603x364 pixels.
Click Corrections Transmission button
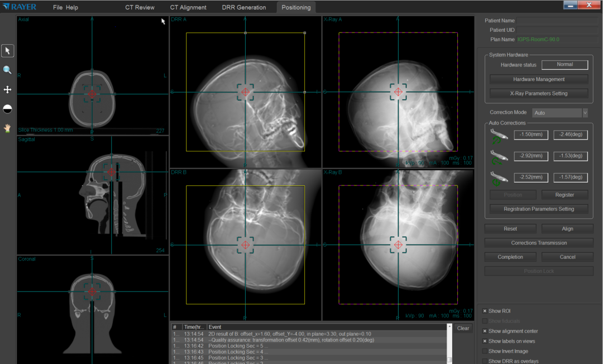(539, 243)
